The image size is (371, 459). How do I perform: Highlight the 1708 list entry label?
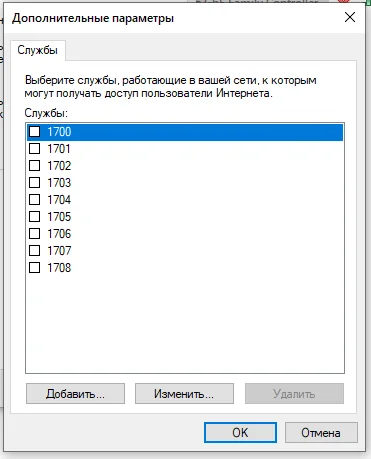coord(59,268)
